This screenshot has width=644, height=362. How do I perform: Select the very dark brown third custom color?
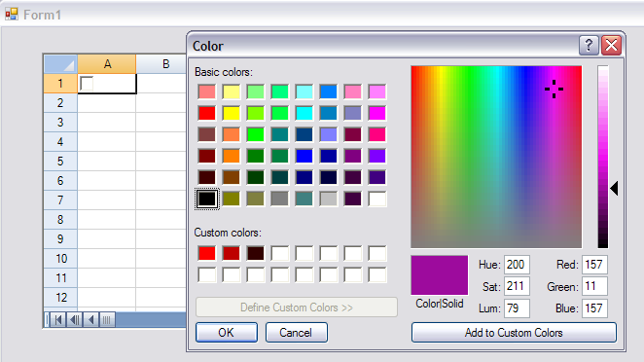[x=256, y=254]
